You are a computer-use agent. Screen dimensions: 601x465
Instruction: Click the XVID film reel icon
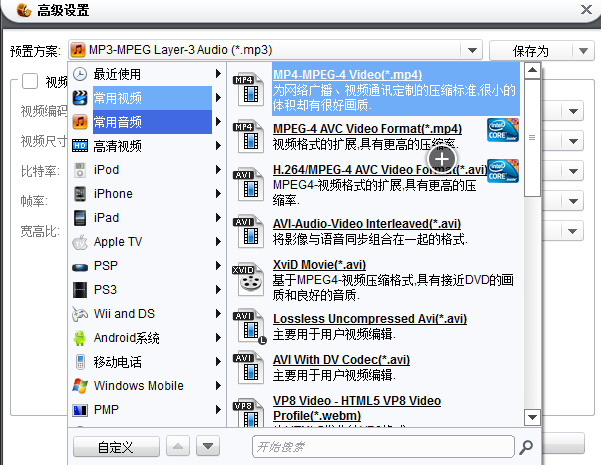coord(248,279)
